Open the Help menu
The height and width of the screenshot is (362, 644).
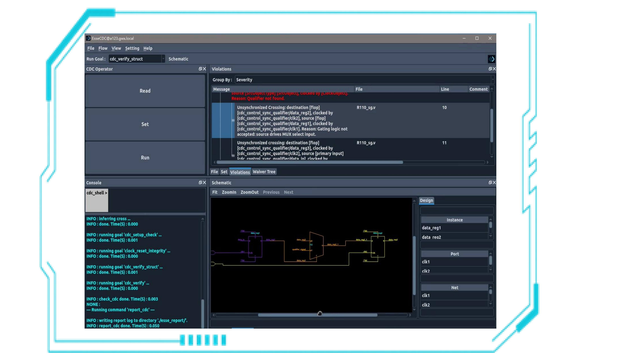pos(148,48)
